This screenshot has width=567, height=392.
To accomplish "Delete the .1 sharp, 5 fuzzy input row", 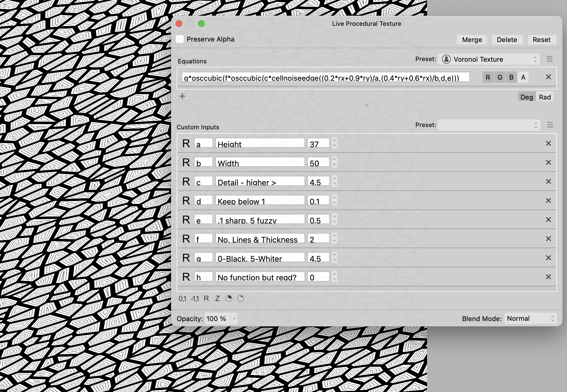I will pos(548,220).
